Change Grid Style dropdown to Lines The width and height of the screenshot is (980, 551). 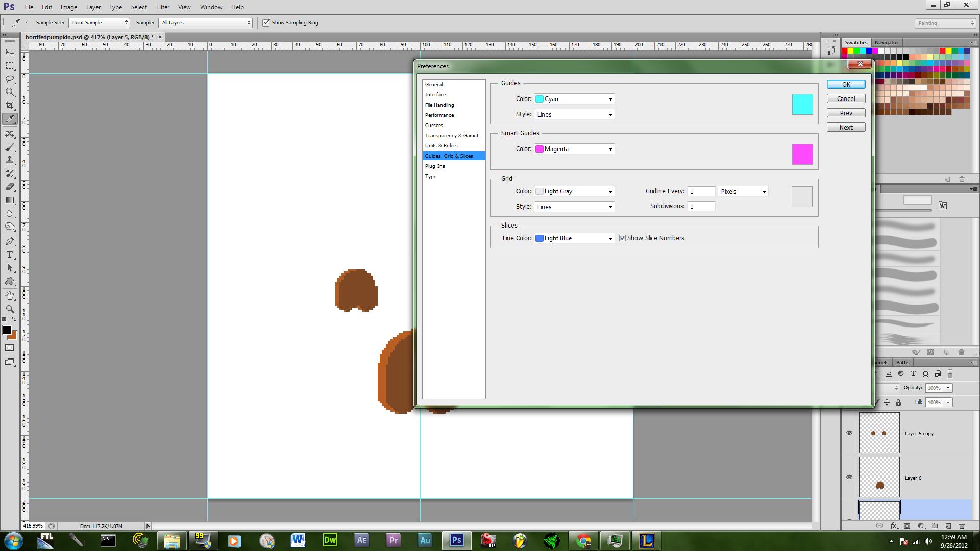point(575,207)
